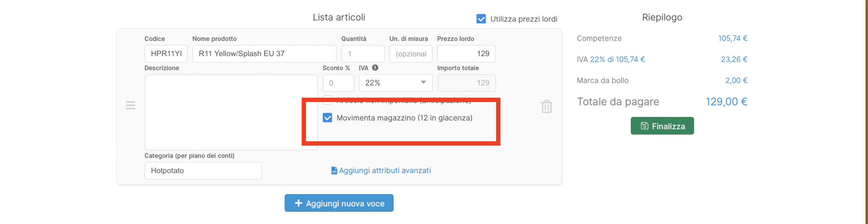Open the Aggiungi attributi avanzati link
This screenshot has height=224, width=868.
pos(384,171)
